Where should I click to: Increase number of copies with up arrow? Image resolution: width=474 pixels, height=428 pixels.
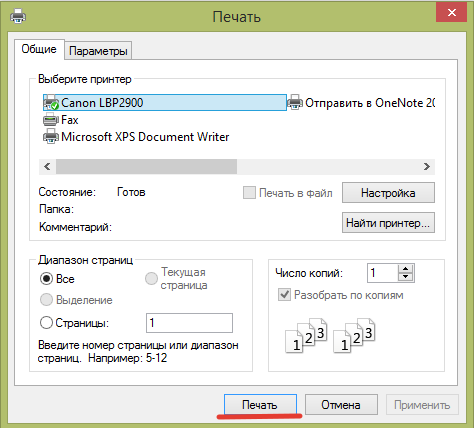(x=406, y=269)
